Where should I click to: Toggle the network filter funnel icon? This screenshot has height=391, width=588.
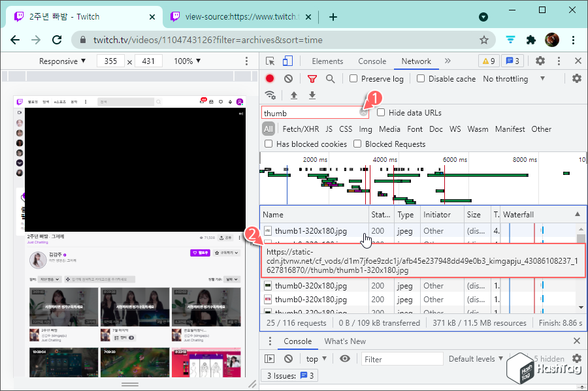pos(312,78)
